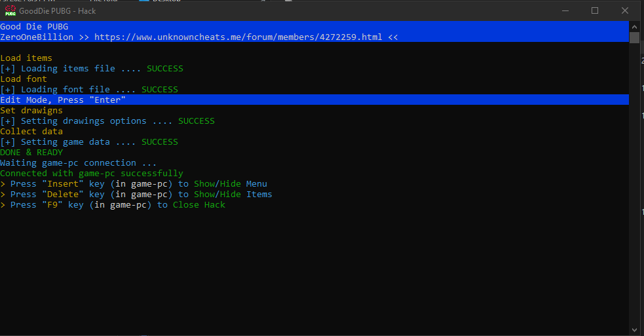This screenshot has height=336, width=644.
Task: Click the "Waiting game-pc connection" line
Action: tap(79, 163)
